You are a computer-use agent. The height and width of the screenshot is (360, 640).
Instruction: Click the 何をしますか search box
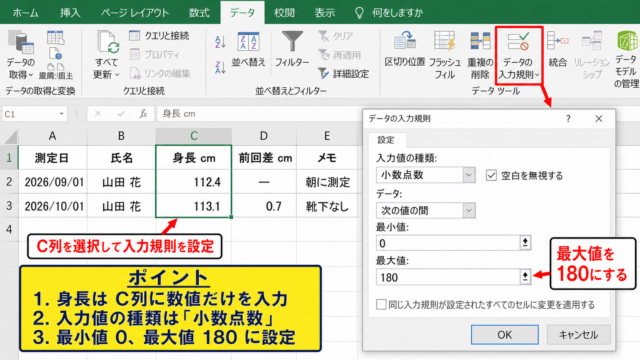coord(389,13)
